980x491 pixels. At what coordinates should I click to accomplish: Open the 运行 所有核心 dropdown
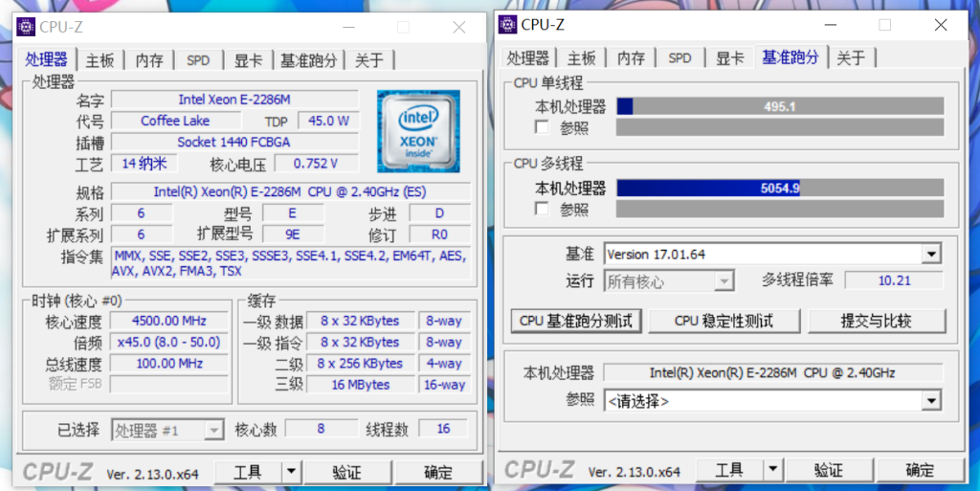tap(724, 281)
